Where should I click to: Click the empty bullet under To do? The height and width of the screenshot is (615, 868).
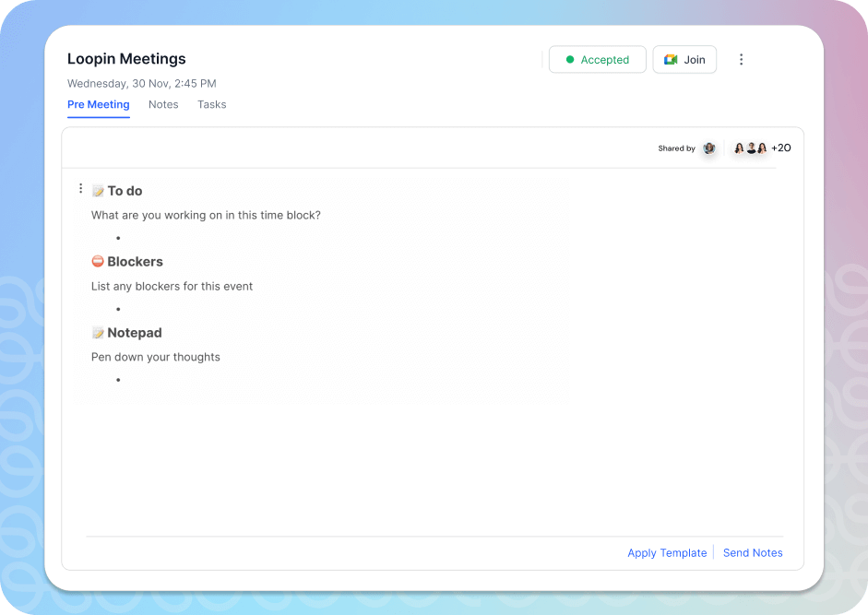pyautogui.click(x=118, y=238)
